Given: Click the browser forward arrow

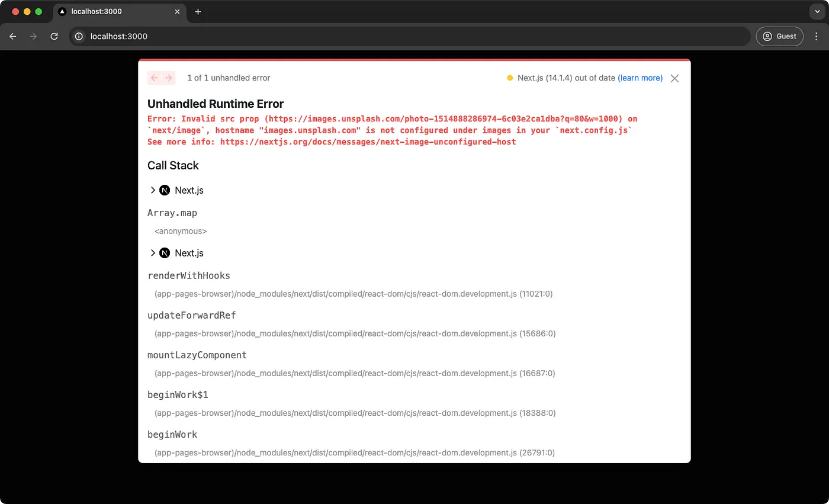Looking at the screenshot, I should pos(33,36).
